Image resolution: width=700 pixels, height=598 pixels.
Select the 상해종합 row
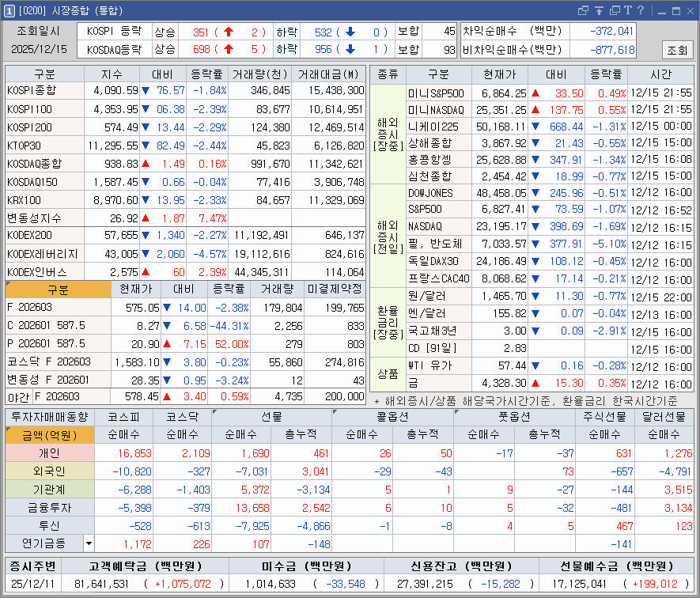tap(550, 143)
